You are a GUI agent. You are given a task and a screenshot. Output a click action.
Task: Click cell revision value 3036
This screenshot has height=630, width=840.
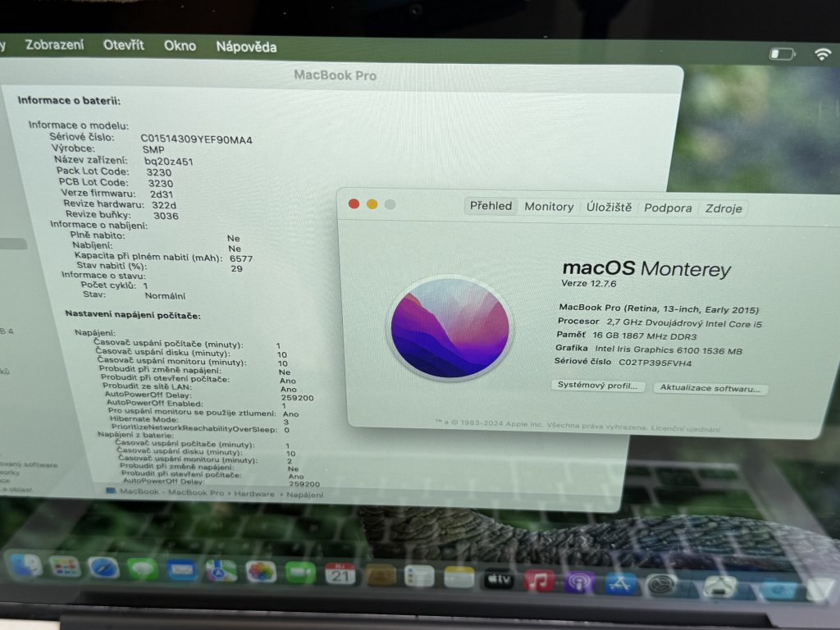[166, 216]
